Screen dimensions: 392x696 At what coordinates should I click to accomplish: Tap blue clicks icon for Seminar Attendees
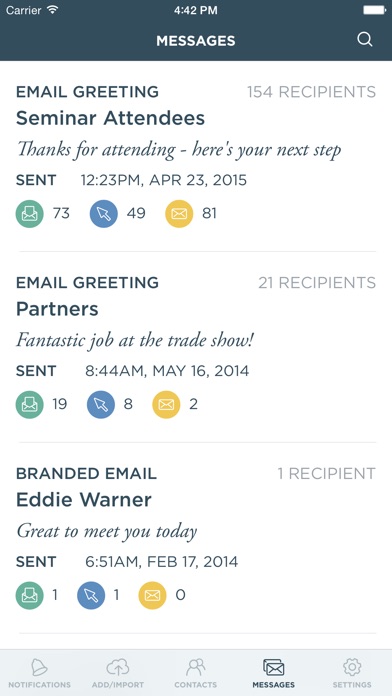[103, 214]
